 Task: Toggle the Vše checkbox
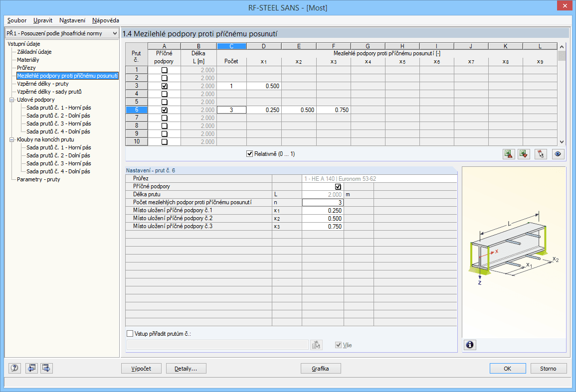pos(338,345)
